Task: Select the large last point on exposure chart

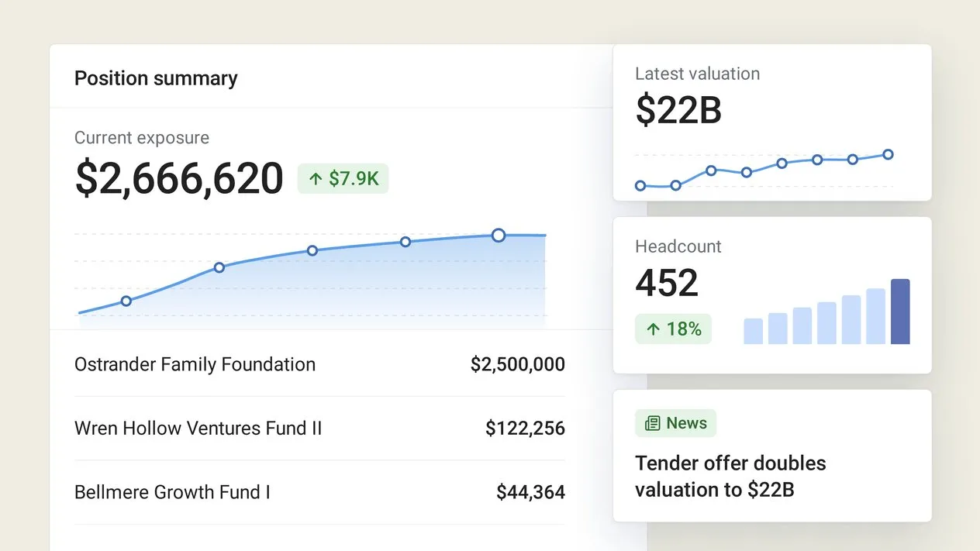Action: click(499, 235)
